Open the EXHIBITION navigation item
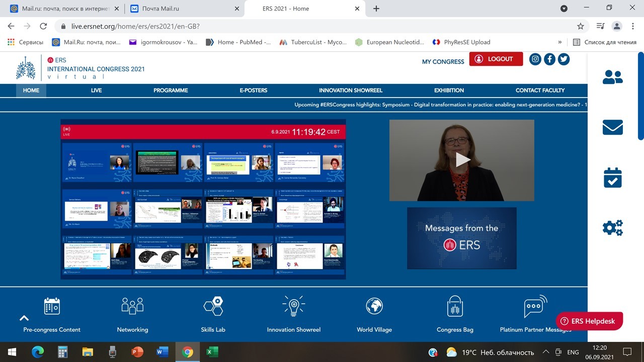 [x=449, y=90]
